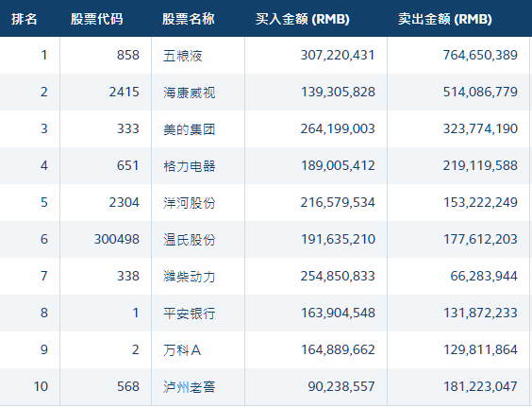
Task: Click the 股票名称 column header
Action: (189, 19)
